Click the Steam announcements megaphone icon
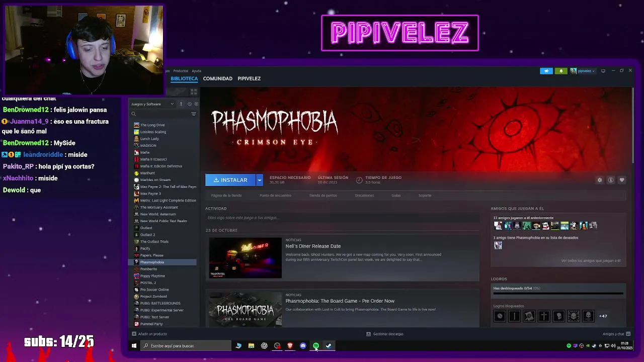This screenshot has height=362, width=644. [x=546, y=71]
